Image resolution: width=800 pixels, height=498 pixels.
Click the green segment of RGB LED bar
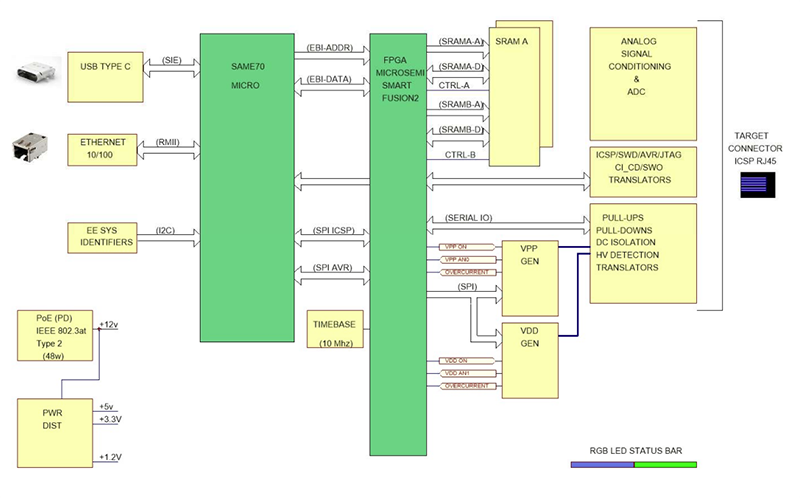point(665,464)
